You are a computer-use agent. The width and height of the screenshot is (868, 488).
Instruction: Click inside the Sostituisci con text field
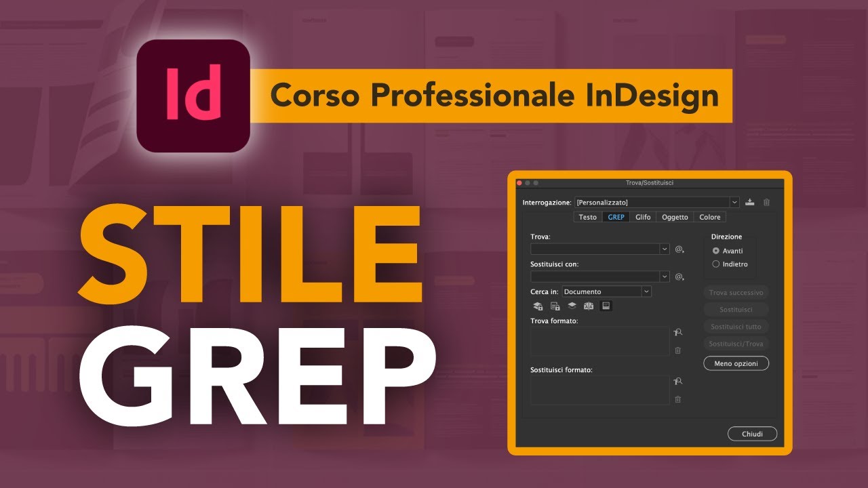(x=595, y=277)
